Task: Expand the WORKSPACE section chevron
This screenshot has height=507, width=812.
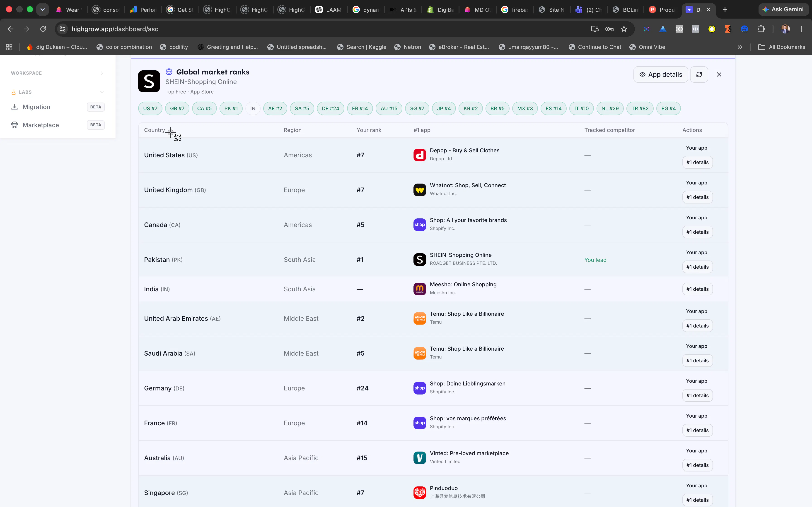Action: 102,73
